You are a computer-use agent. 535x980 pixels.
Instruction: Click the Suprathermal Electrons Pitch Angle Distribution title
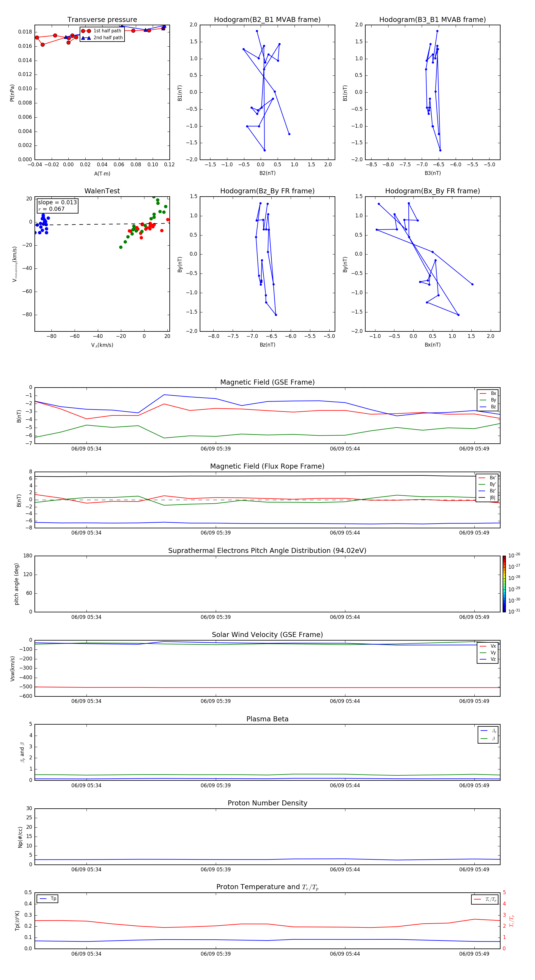pyautogui.click(x=267, y=551)
